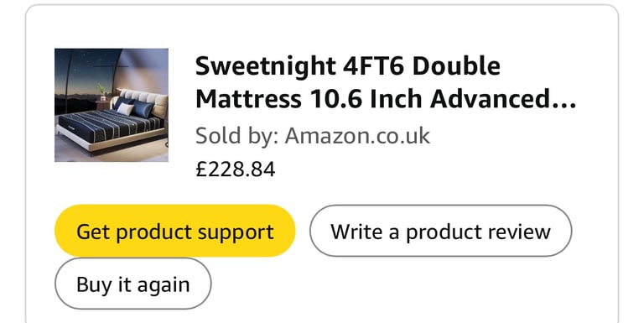Open the Mattress 10.6 Inch Advanced title line

(x=385, y=99)
